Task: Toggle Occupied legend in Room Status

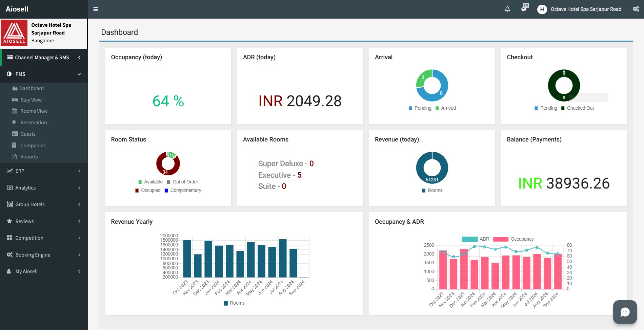Action: (148, 191)
